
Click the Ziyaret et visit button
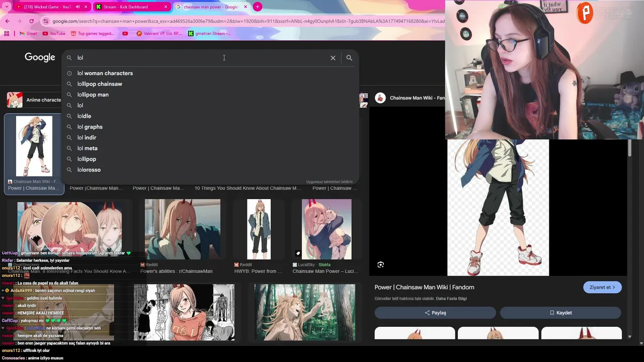(x=602, y=287)
